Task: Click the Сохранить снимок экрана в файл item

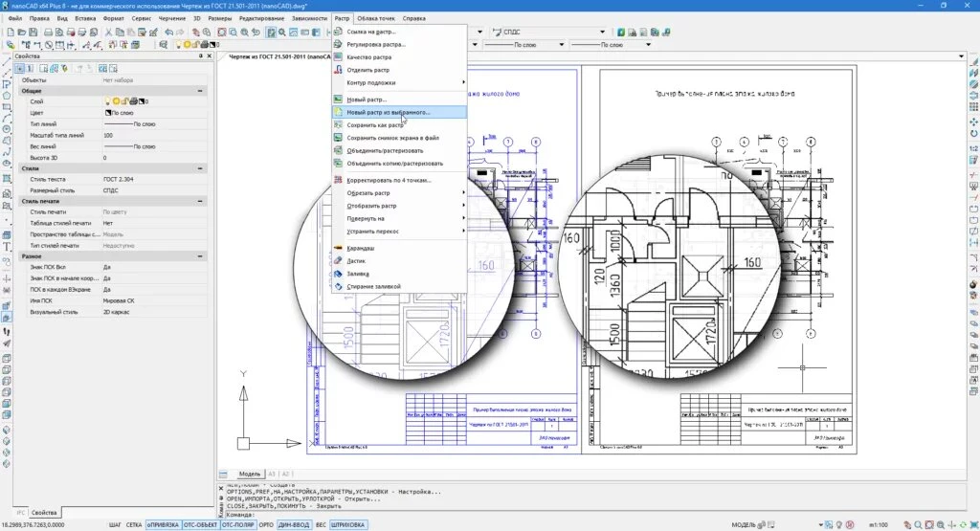Action: click(x=394, y=138)
